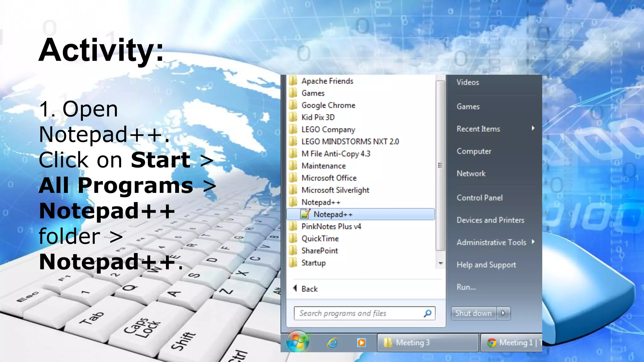644x362 pixels.
Task: Click the Windows Start orb
Action: pos(297,342)
